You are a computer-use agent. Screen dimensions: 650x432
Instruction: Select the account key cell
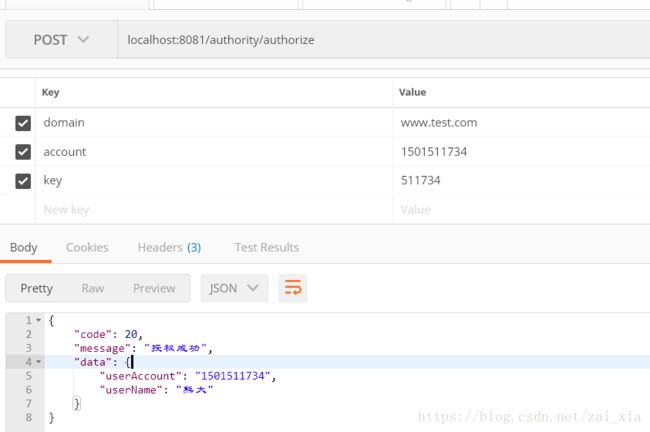pos(214,152)
